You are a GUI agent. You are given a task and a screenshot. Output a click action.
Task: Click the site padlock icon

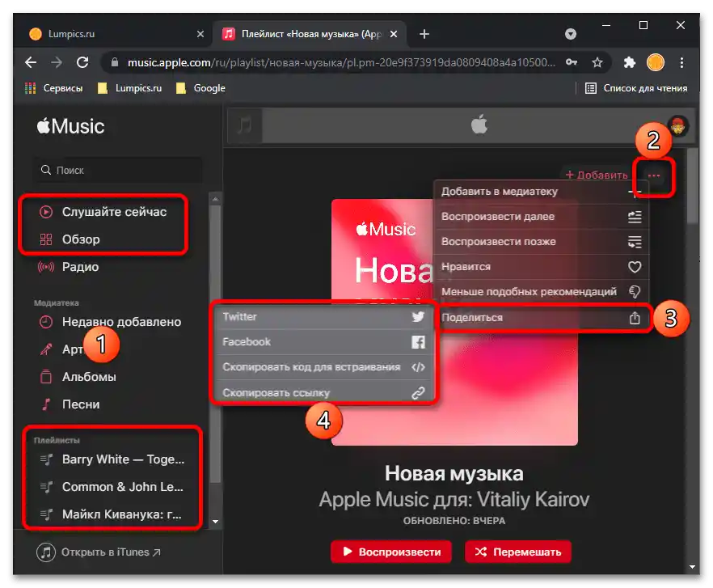point(115,62)
